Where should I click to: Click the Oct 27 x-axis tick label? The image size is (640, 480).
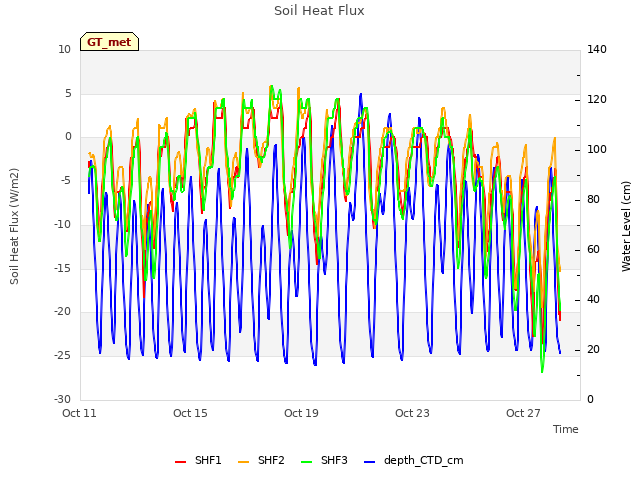523,413
